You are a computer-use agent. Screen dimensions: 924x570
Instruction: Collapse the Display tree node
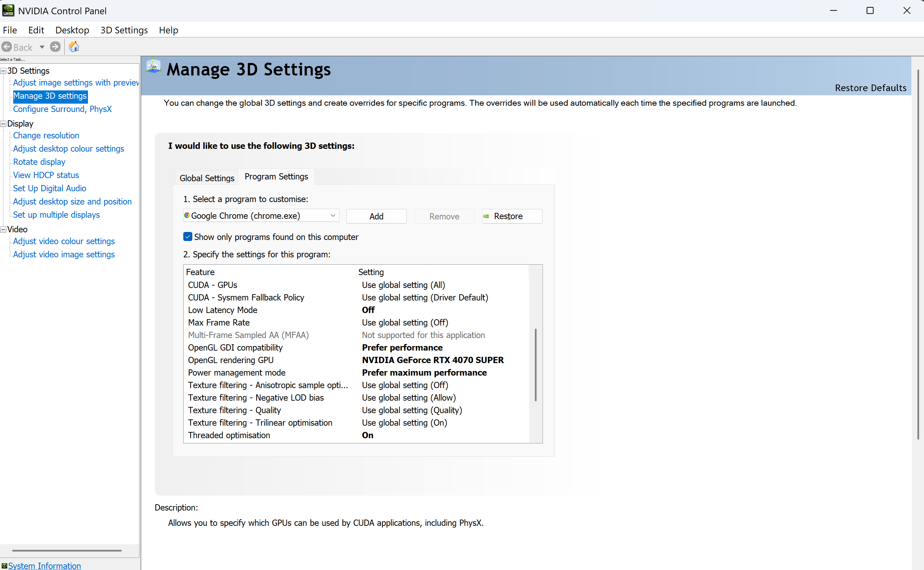(3, 124)
